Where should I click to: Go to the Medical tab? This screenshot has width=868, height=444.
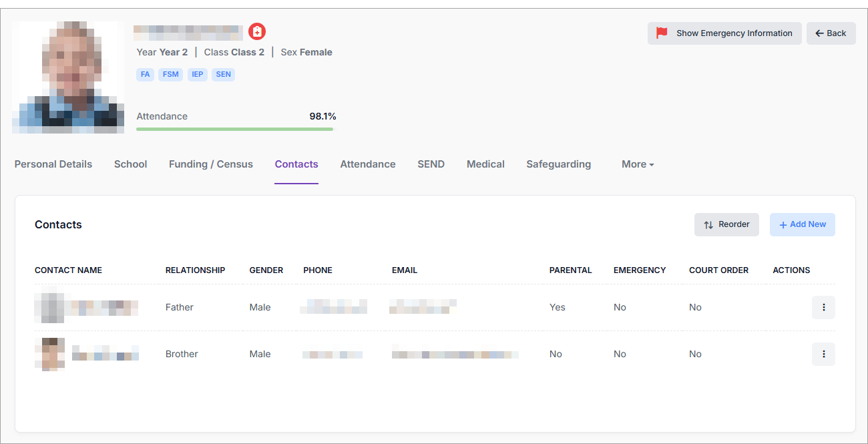point(485,164)
